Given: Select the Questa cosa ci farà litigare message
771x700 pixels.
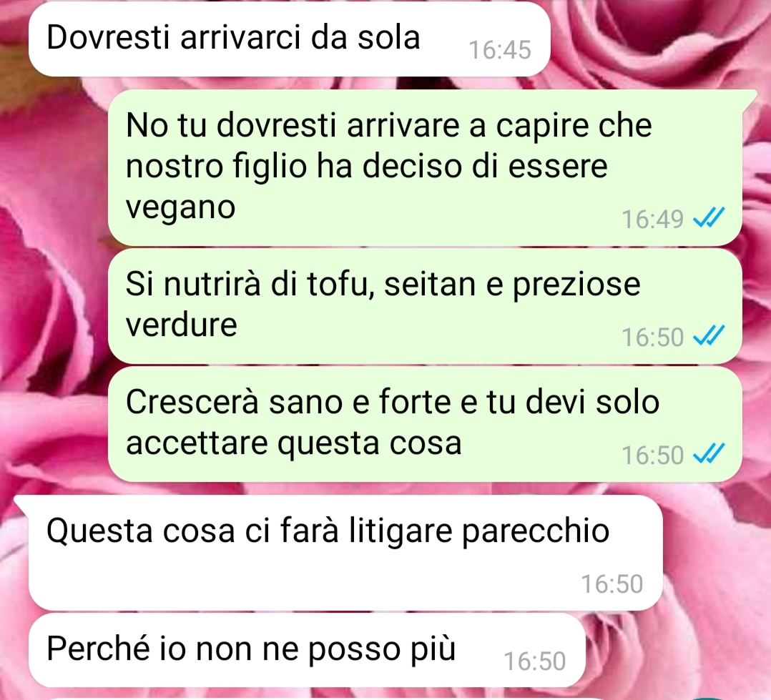Looking at the screenshot, I should point(345,553).
